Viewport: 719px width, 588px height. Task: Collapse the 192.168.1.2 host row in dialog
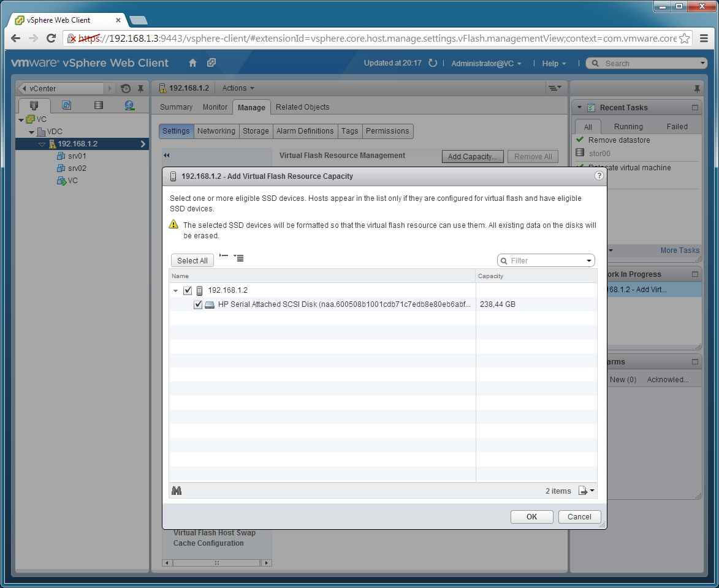coord(176,290)
